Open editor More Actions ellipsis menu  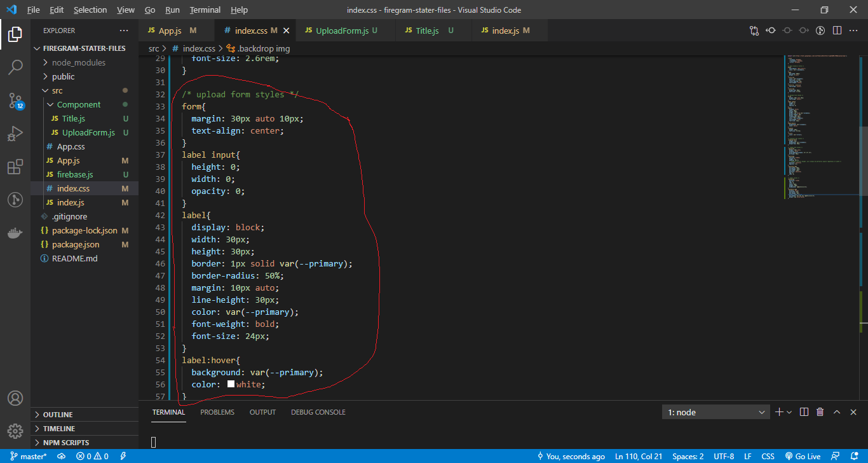pos(854,30)
